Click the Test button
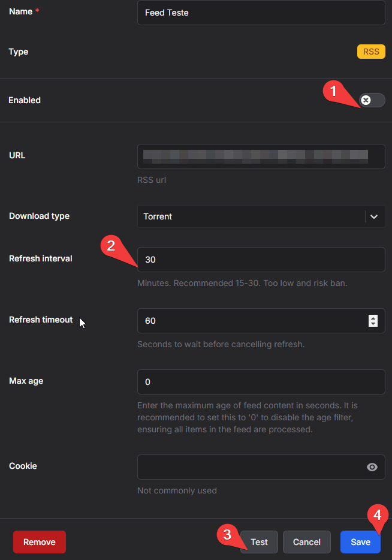This screenshot has height=560, width=392. point(259,542)
